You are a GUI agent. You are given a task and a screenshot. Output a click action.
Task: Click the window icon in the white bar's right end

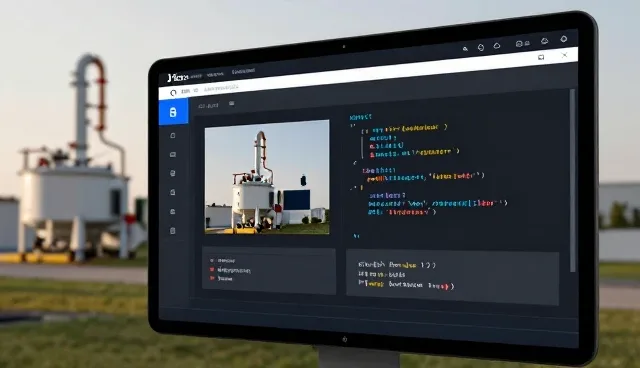point(541,58)
